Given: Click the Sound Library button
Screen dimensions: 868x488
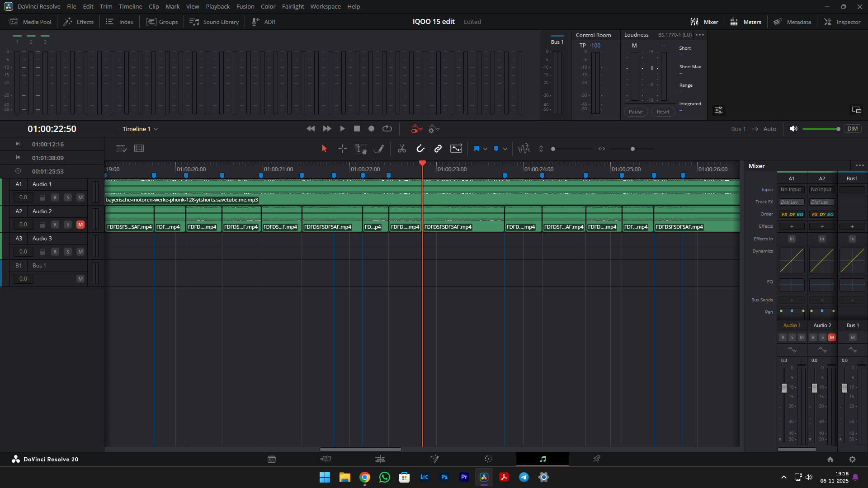Looking at the screenshot, I should [214, 22].
